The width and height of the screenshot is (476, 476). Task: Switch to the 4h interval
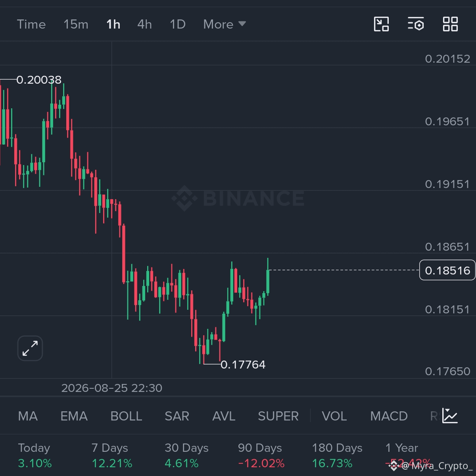tap(144, 24)
